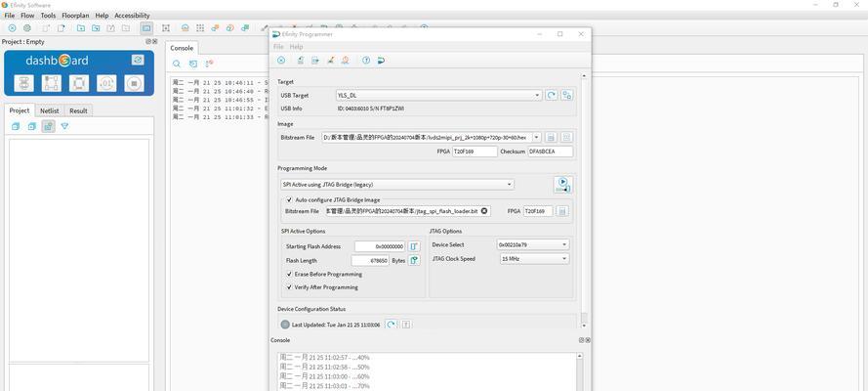Click the Starting Flash Address field
This screenshot has width=868, height=391.
click(x=381, y=246)
